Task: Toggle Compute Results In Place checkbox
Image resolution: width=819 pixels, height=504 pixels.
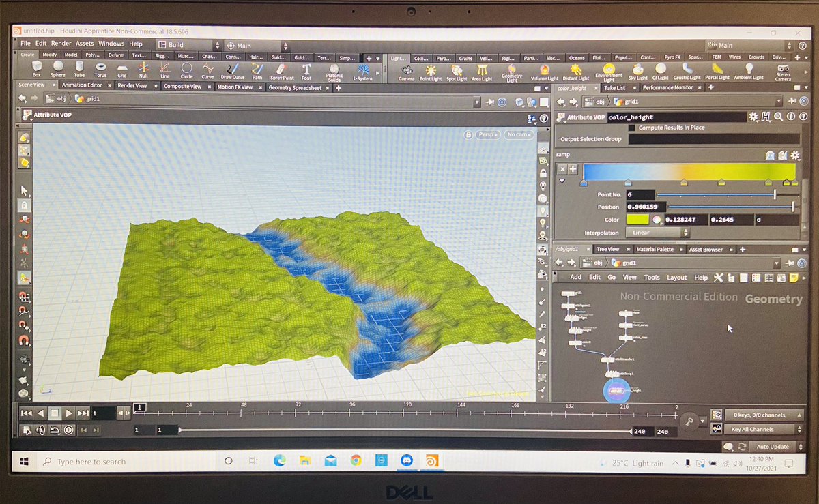Action: [631, 128]
